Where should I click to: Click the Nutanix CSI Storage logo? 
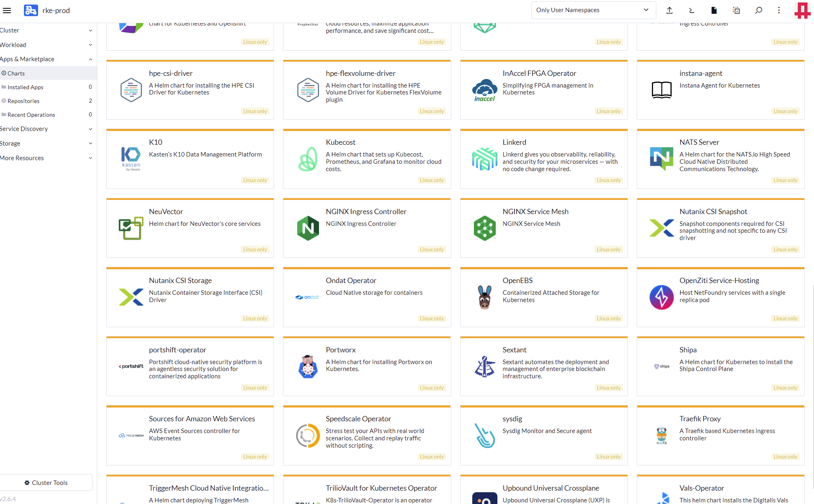tap(131, 297)
